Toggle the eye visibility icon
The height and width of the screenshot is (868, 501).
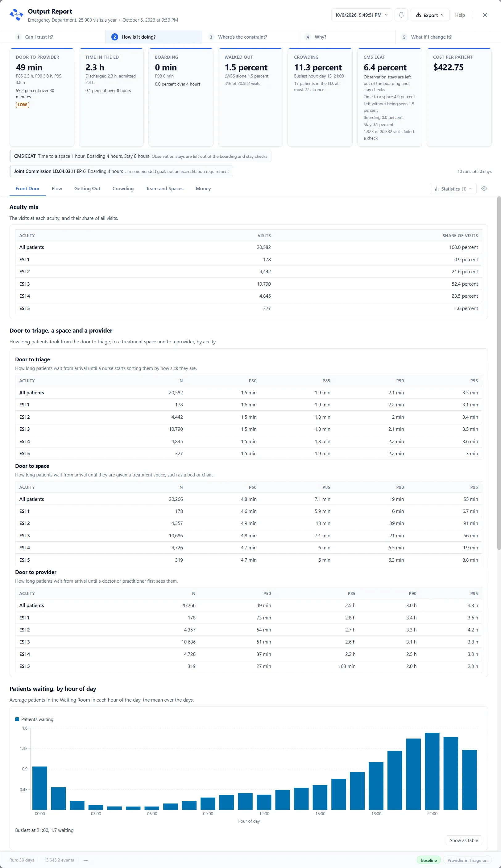(484, 189)
